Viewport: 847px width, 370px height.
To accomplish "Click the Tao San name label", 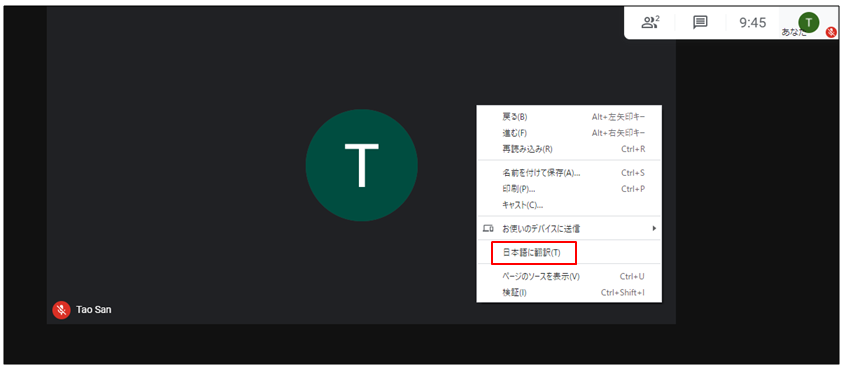I will (x=94, y=310).
